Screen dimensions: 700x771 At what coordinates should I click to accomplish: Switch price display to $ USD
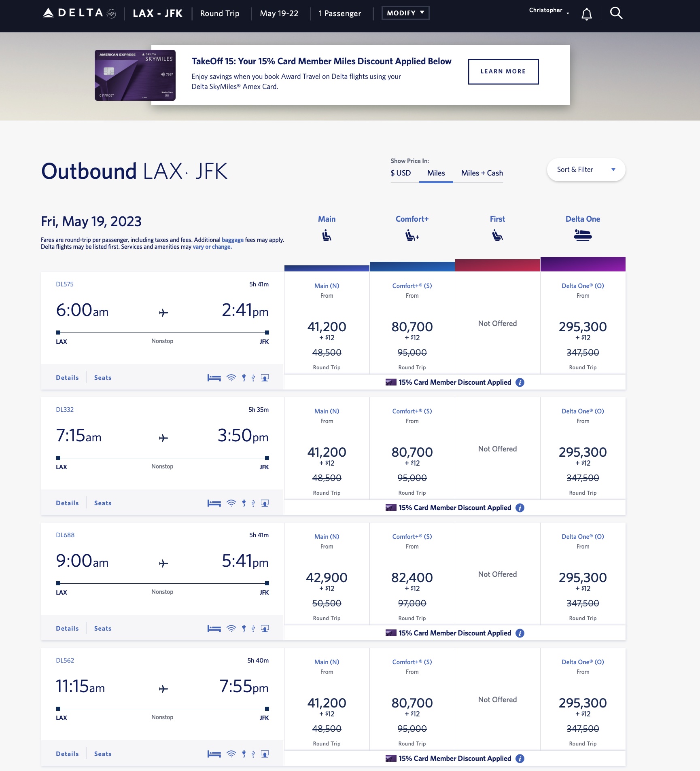pyautogui.click(x=401, y=173)
